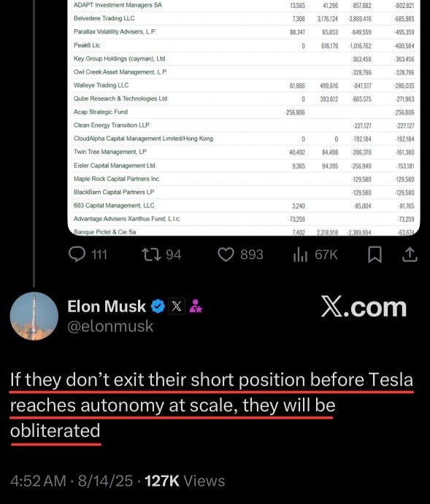The width and height of the screenshot is (430, 504).
Task: Select the Walleye Trading LLC row
Action: [244, 85]
